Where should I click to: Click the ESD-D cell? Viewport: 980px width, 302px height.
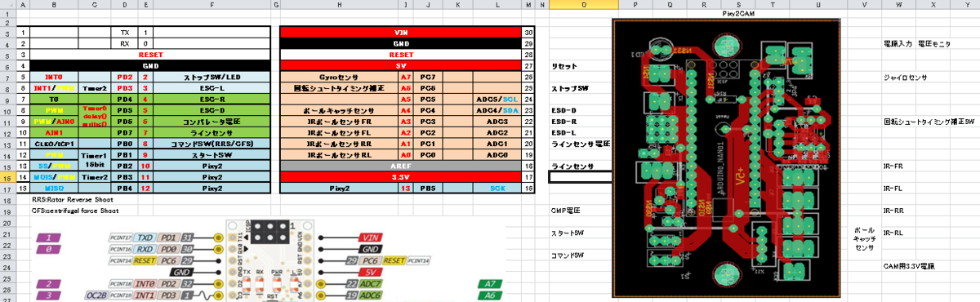point(564,109)
